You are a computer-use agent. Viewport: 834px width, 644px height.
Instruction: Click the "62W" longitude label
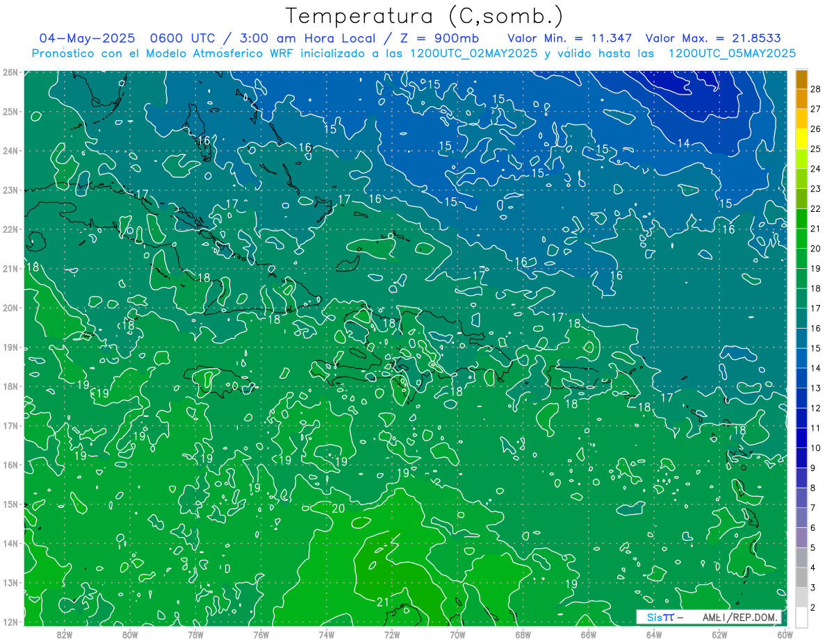click(x=719, y=634)
